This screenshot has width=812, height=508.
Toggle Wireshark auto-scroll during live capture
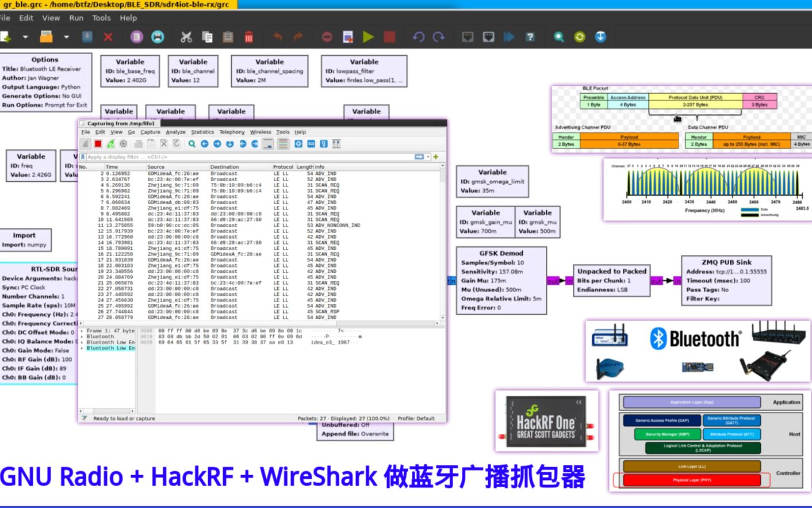pos(268,144)
